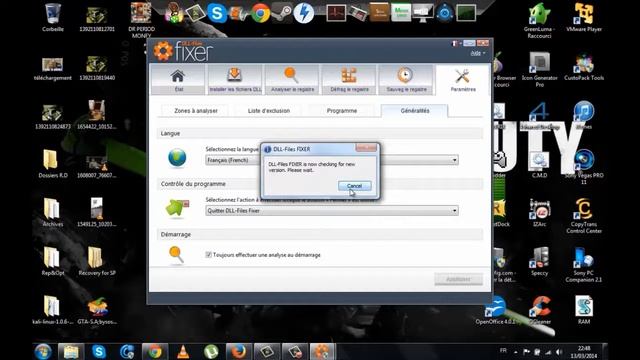
Task: Select the Généralités tab
Action: click(415, 111)
